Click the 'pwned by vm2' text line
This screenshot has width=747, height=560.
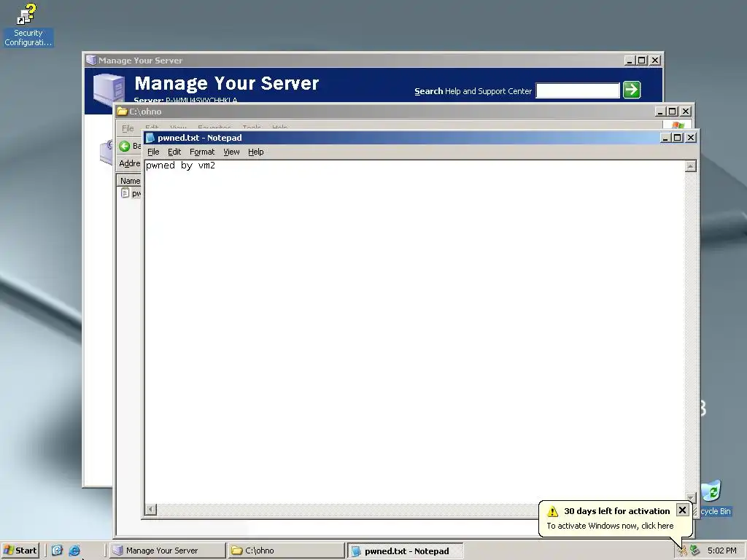181,166
